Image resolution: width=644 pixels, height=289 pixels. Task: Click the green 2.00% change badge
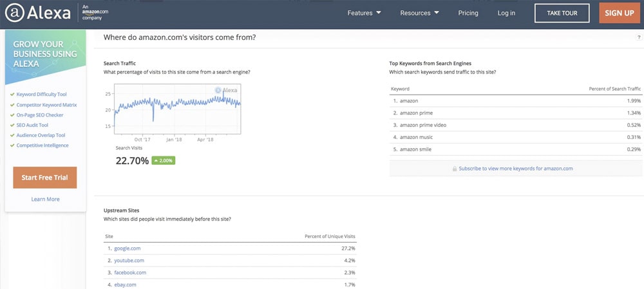(164, 160)
